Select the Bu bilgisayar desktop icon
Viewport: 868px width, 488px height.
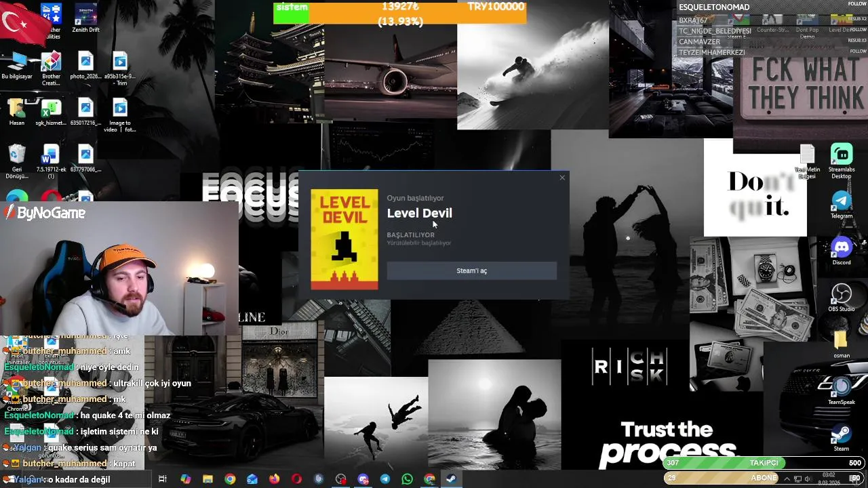(x=17, y=66)
